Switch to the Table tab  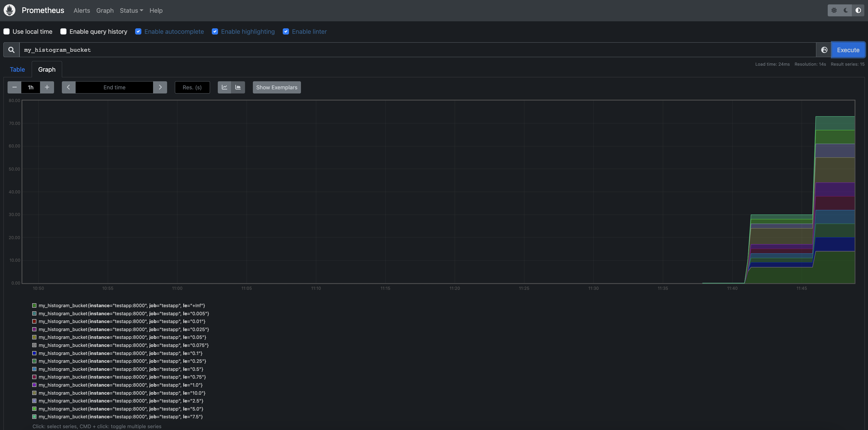tap(17, 69)
